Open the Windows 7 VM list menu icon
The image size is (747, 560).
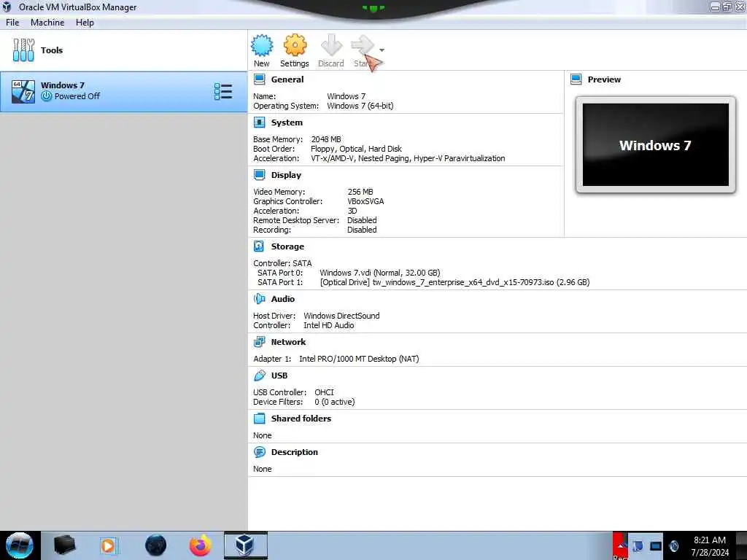223,91
